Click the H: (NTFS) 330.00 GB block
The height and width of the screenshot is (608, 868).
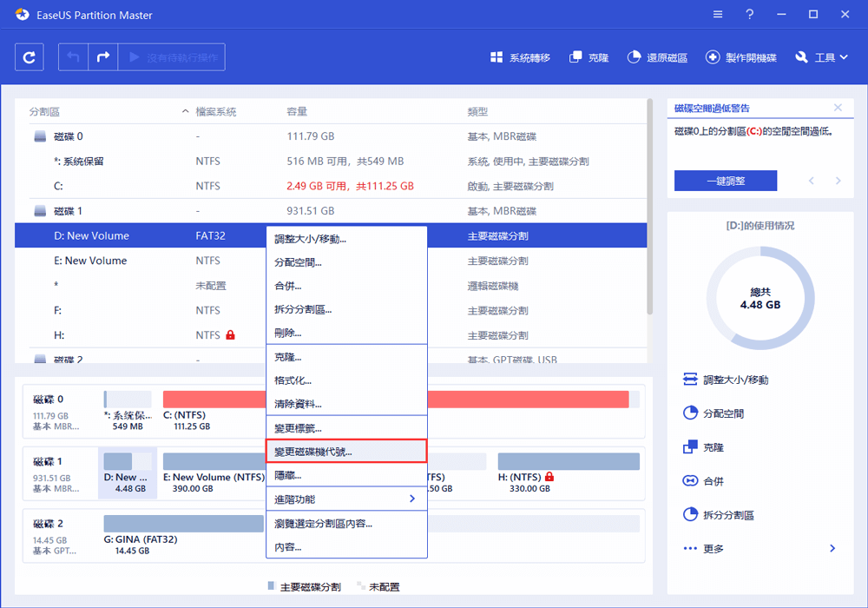(569, 473)
